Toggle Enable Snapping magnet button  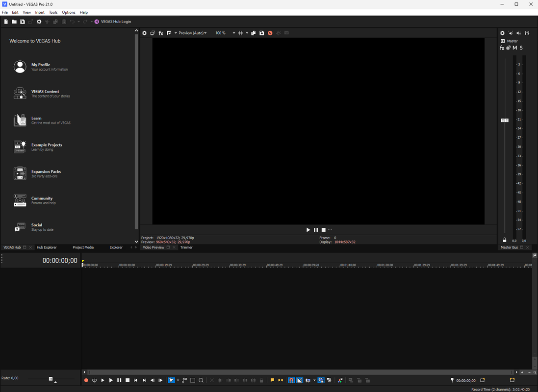[291, 380]
